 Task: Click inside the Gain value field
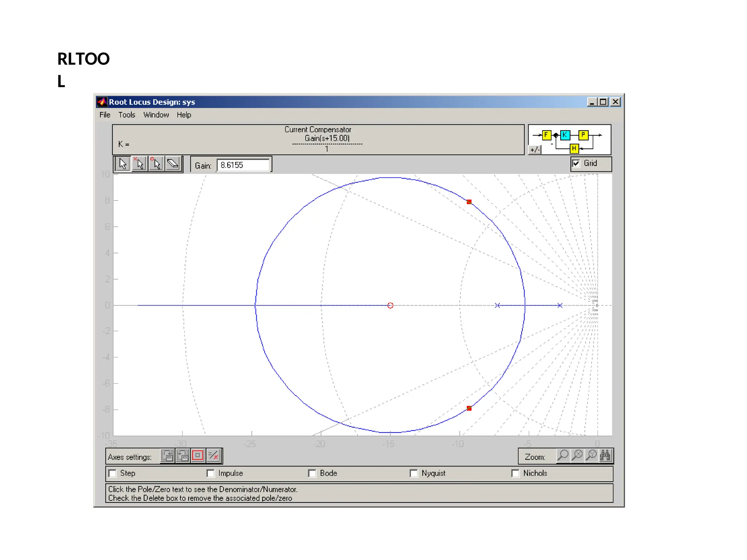pos(243,165)
